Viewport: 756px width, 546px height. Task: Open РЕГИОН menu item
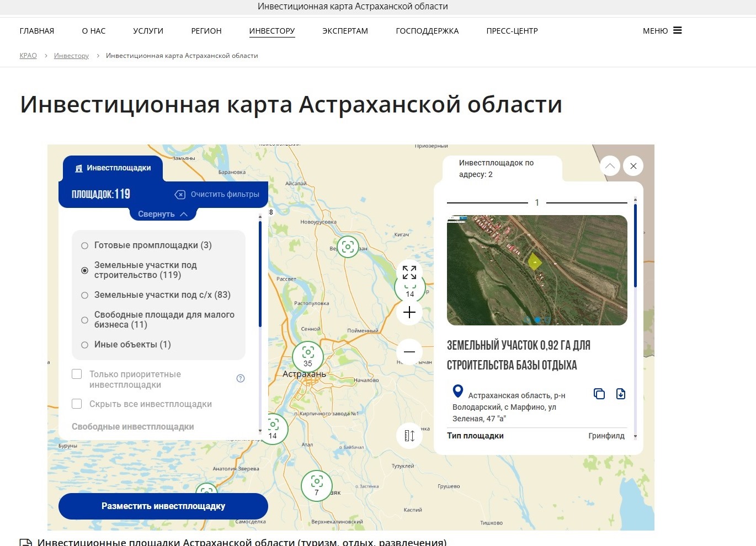tap(206, 31)
